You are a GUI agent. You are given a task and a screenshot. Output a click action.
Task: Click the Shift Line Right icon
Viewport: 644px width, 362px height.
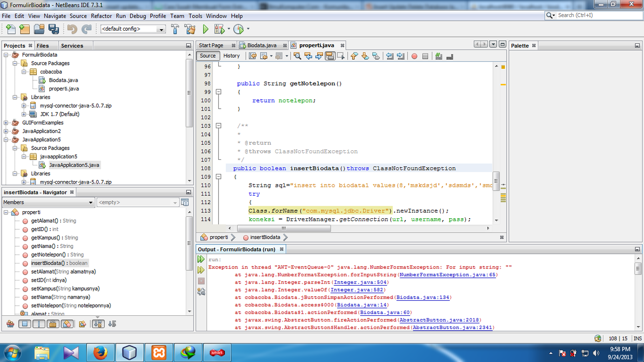pyautogui.click(x=400, y=56)
